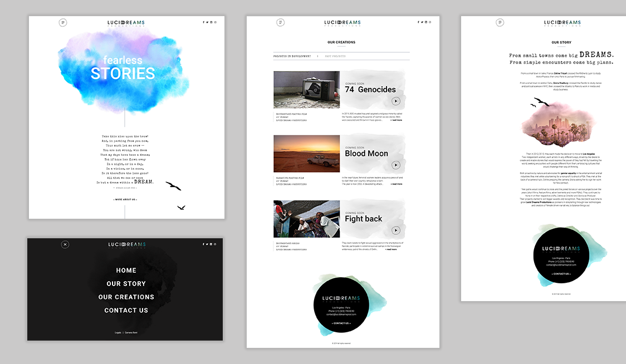This screenshot has height=364, width=626.
Task: Play the 74 Genocides trailer
Action: (x=395, y=101)
